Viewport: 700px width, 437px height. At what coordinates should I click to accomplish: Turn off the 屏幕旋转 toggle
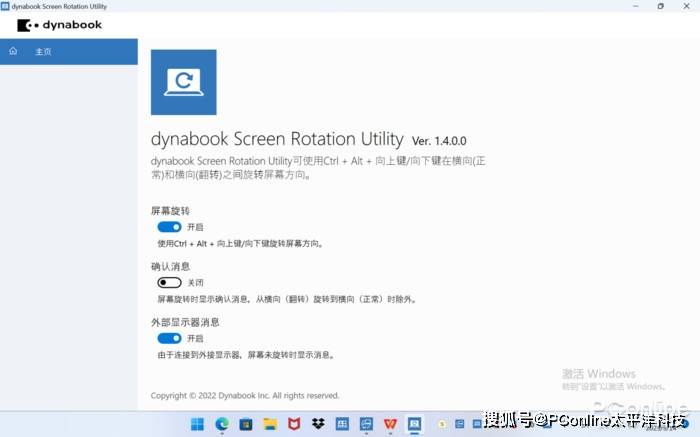coord(169,227)
